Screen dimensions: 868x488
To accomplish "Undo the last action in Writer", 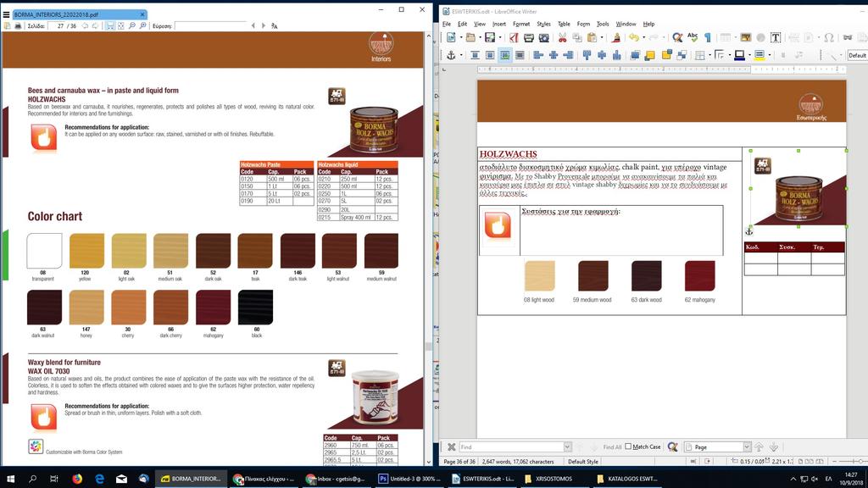I will coord(634,37).
